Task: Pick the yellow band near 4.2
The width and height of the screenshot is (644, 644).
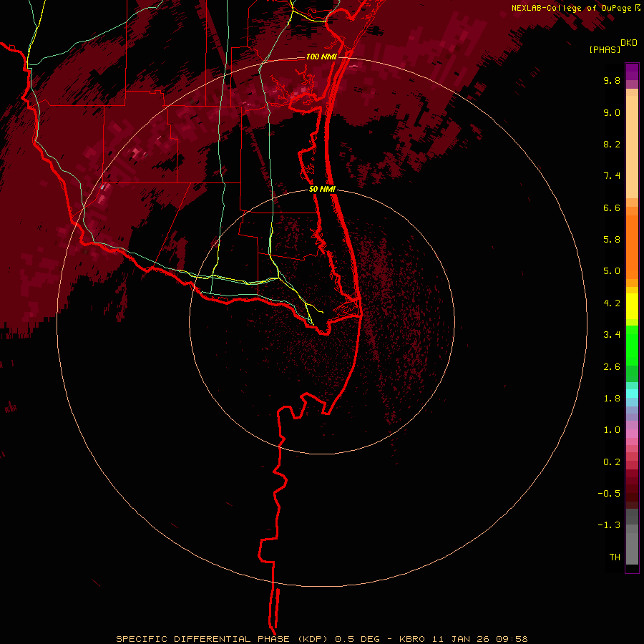Action: [x=632, y=306]
